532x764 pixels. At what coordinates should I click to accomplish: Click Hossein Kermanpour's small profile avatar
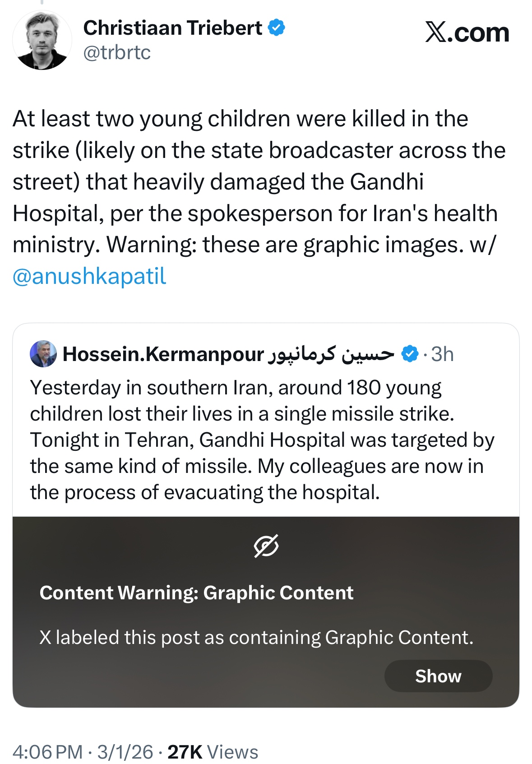[43, 354]
